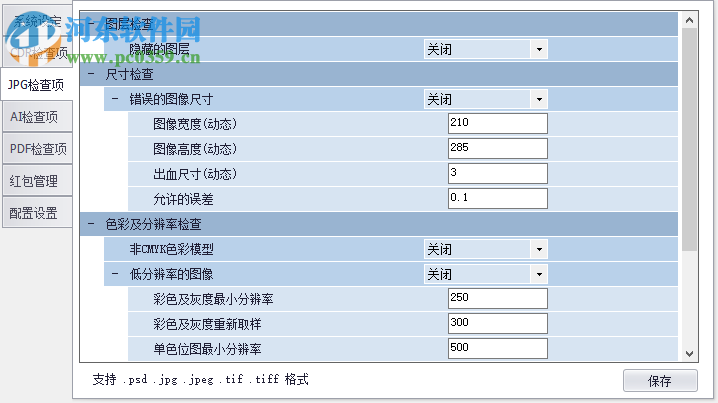718x403 pixels.
Task: Open the 非CMYK色彩模型 dropdown
Action: (x=539, y=250)
